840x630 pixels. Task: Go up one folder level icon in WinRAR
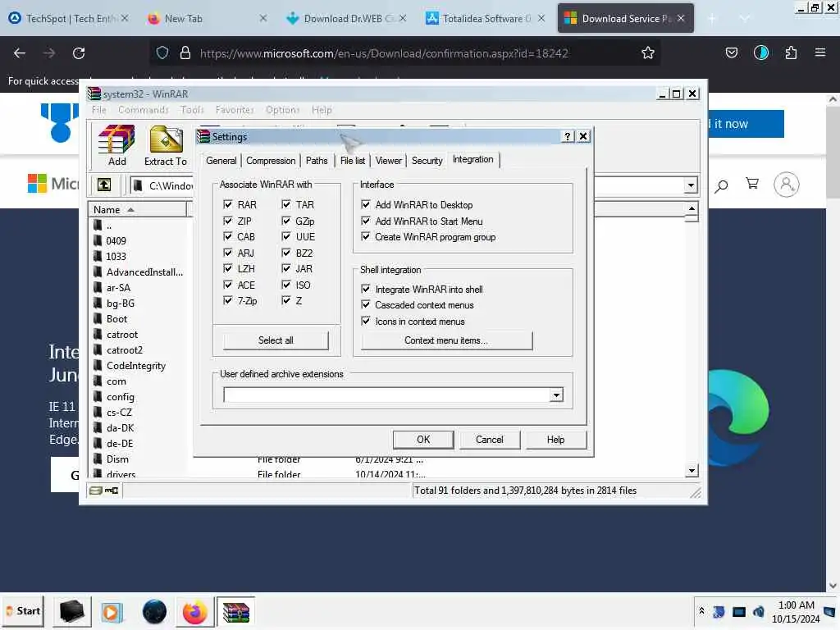(x=104, y=185)
